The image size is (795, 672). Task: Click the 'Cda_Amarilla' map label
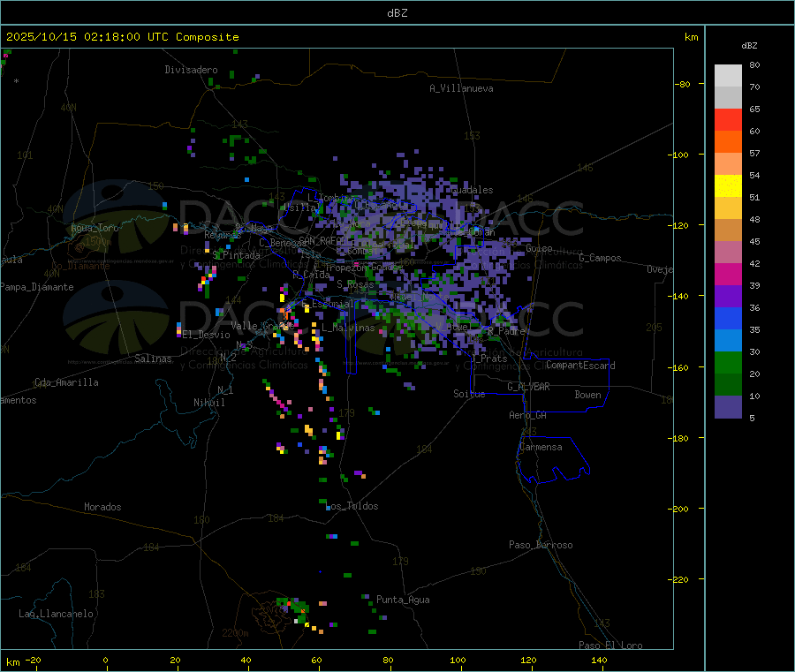(66, 382)
